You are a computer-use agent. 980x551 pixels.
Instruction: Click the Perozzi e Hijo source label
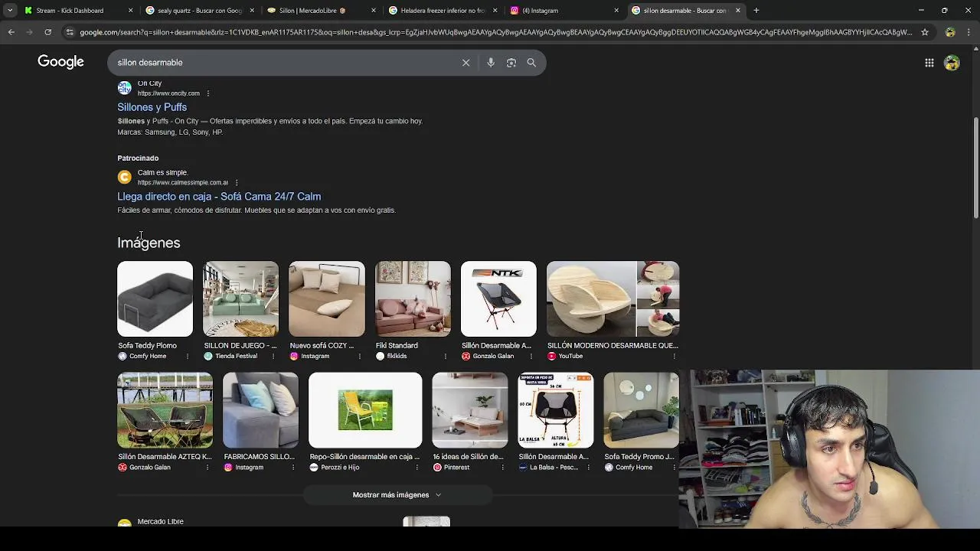340,468
